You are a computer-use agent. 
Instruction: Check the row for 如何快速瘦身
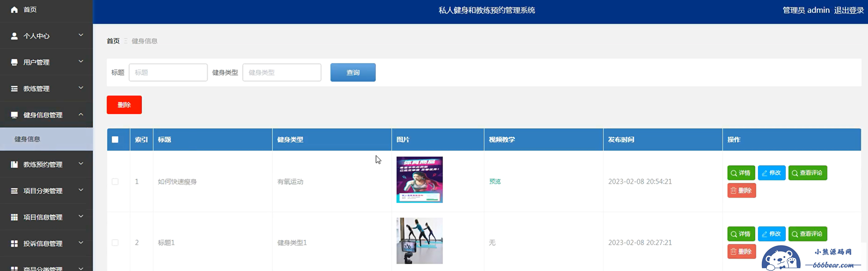[115, 182]
